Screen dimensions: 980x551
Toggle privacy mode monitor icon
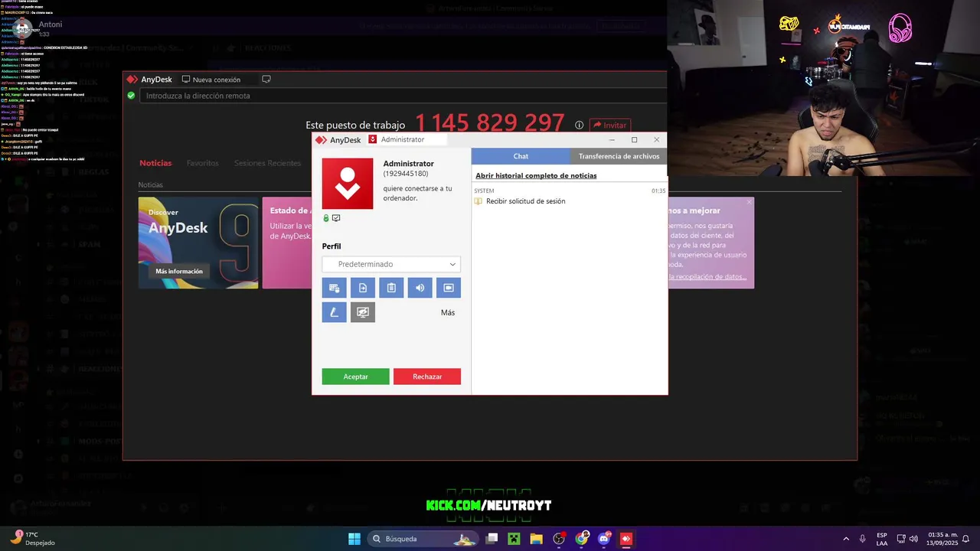click(363, 312)
